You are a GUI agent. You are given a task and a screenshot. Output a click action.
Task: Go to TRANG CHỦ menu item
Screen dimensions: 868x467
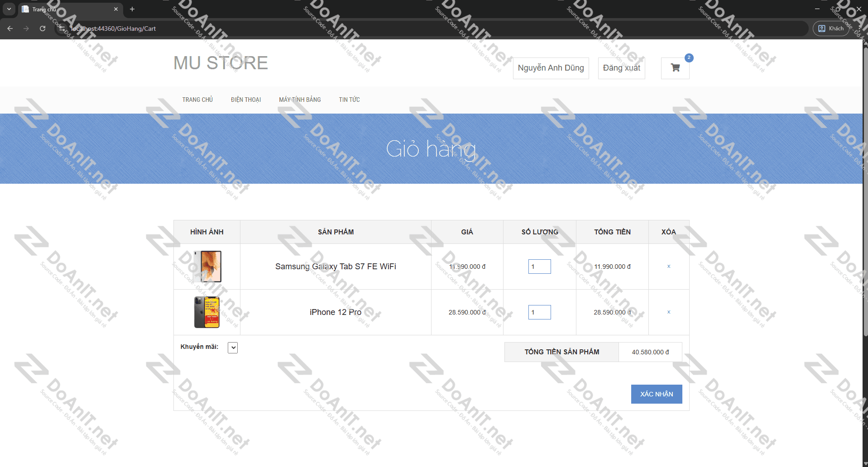(197, 100)
